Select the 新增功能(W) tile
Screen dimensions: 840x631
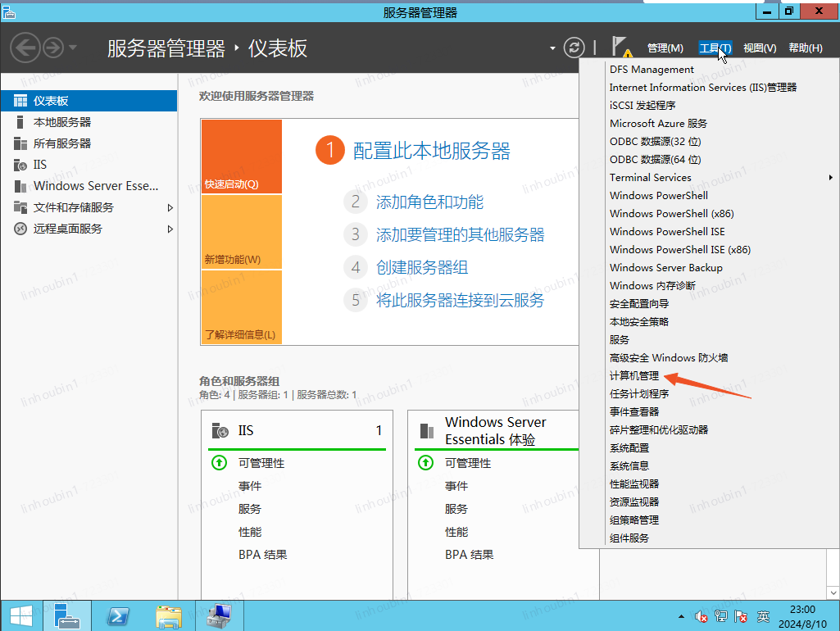242,232
